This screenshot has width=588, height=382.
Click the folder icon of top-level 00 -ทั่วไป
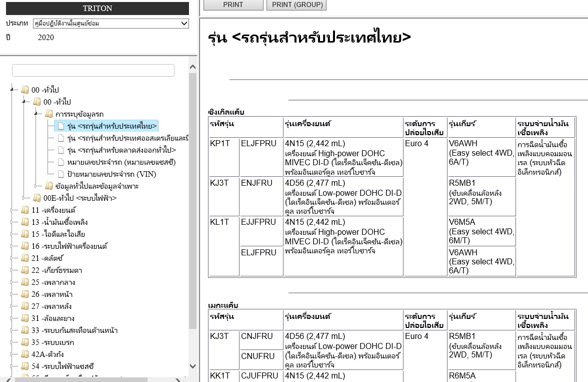pos(25,90)
